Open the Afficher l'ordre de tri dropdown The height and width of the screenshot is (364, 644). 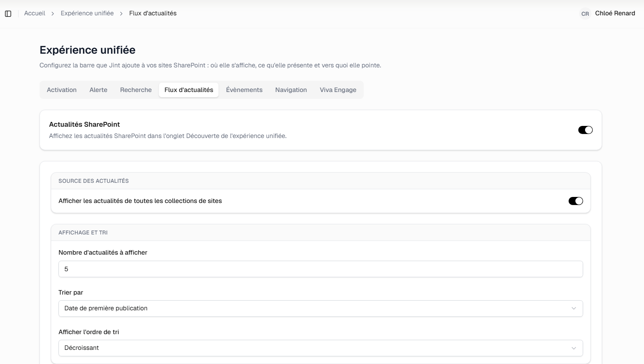coord(321,348)
